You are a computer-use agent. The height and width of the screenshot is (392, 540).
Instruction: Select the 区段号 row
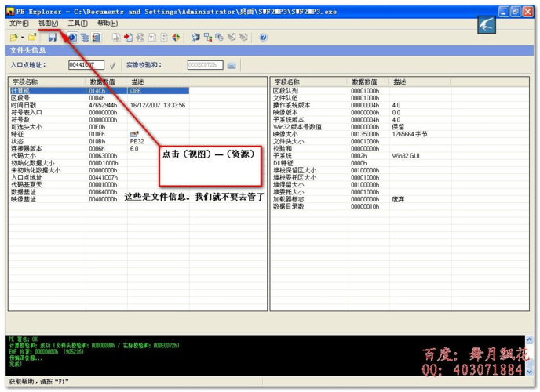click(x=99, y=98)
